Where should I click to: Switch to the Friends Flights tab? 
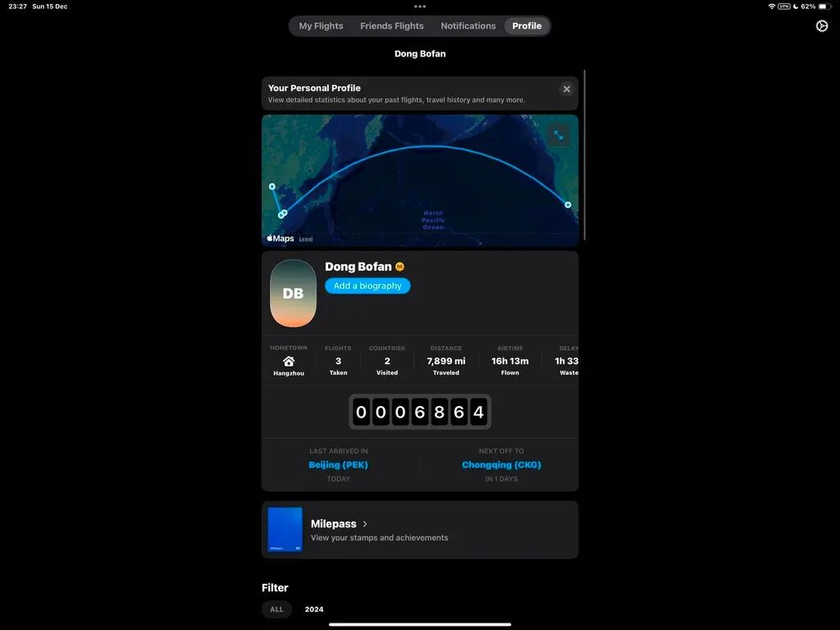391,25
